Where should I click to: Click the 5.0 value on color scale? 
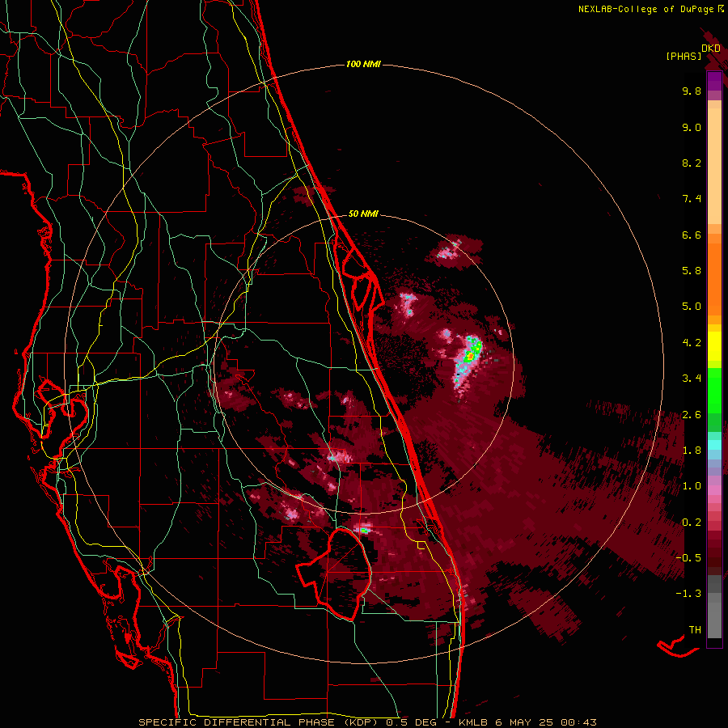692,307
